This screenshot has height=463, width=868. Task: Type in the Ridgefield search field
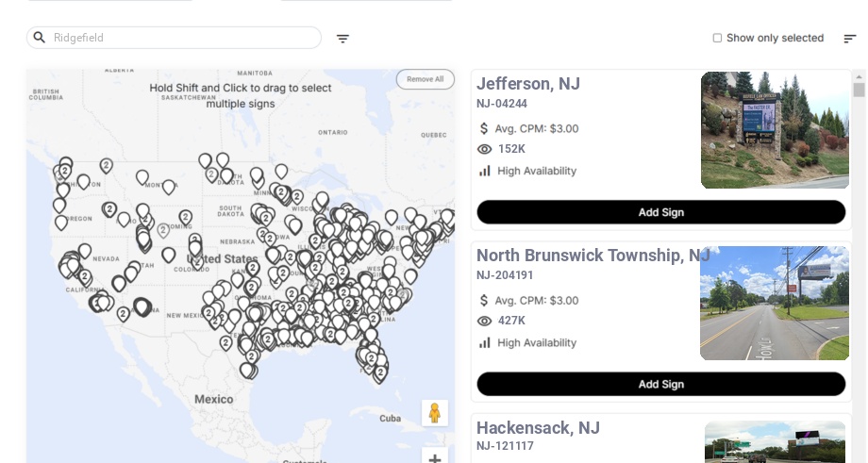click(179, 38)
